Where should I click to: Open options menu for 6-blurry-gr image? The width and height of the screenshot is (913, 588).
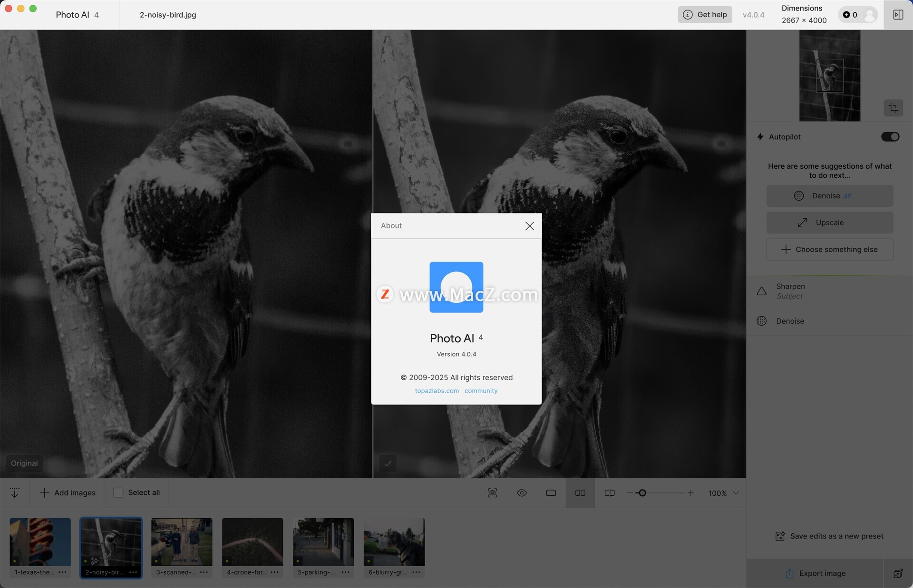pyautogui.click(x=417, y=572)
